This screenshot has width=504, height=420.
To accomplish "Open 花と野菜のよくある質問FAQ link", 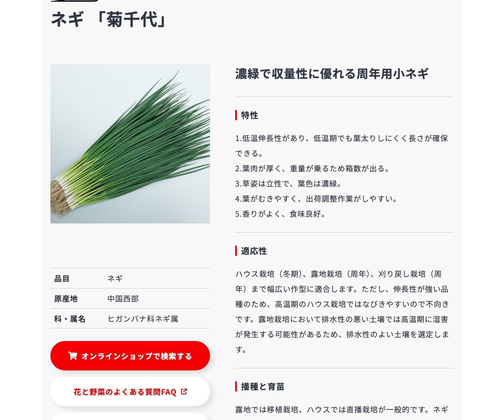I will [130, 391].
